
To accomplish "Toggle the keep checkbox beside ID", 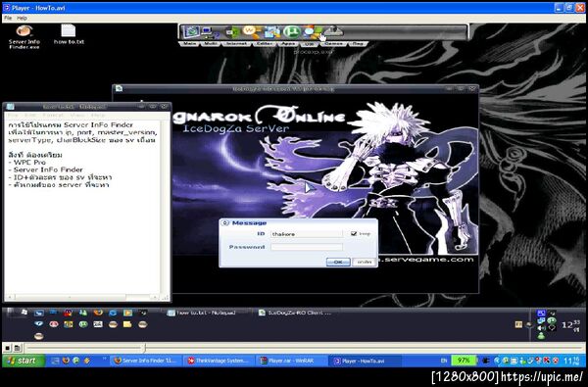I will click(x=353, y=233).
